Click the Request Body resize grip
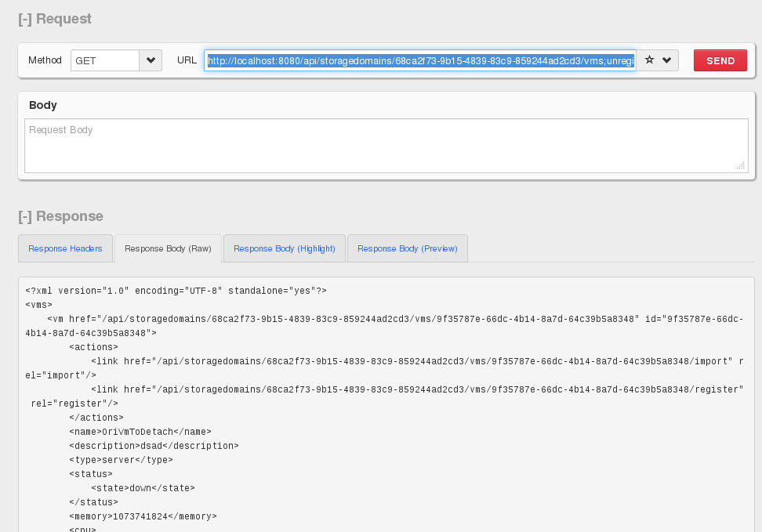This screenshot has width=762, height=532. pos(740,165)
